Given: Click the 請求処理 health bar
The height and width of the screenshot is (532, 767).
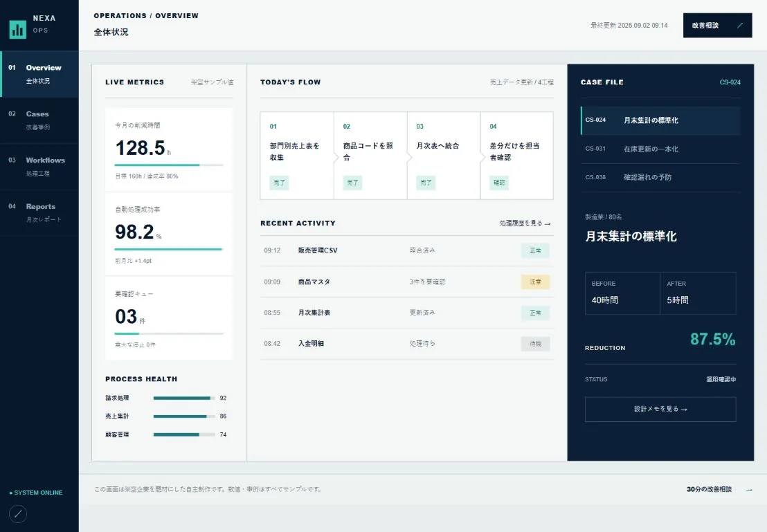Looking at the screenshot, I should (184, 398).
